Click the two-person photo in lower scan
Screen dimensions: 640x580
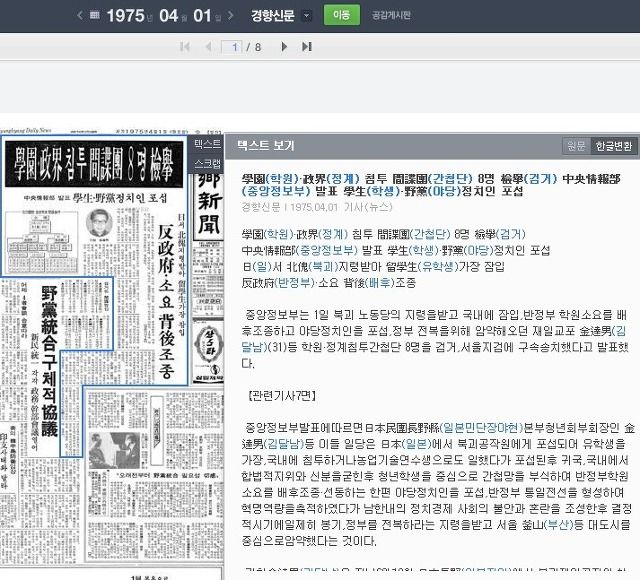(115, 450)
